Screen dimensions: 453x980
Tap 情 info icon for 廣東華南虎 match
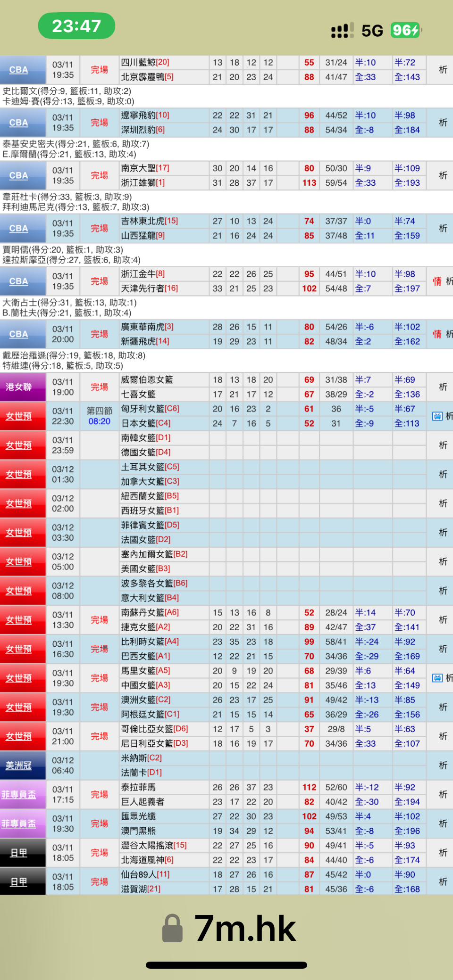point(437,334)
